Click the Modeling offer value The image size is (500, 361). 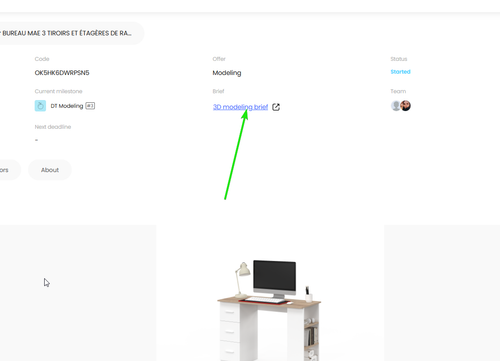click(x=227, y=73)
